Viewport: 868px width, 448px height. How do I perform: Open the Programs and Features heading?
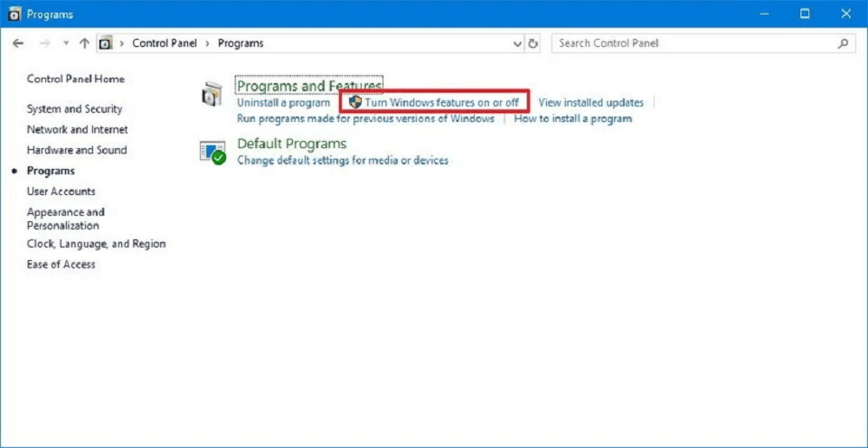coord(309,87)
